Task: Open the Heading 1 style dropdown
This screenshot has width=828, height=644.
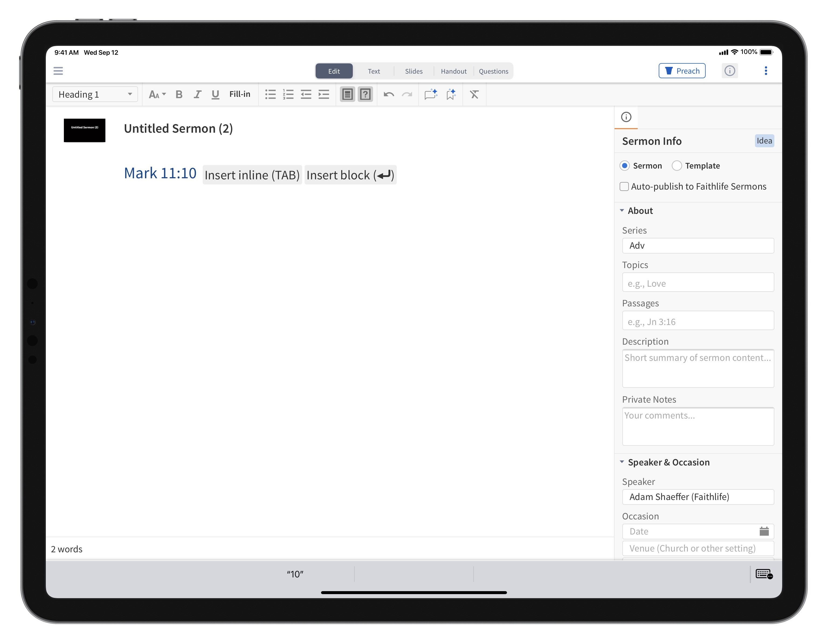Action: point(95,94)
